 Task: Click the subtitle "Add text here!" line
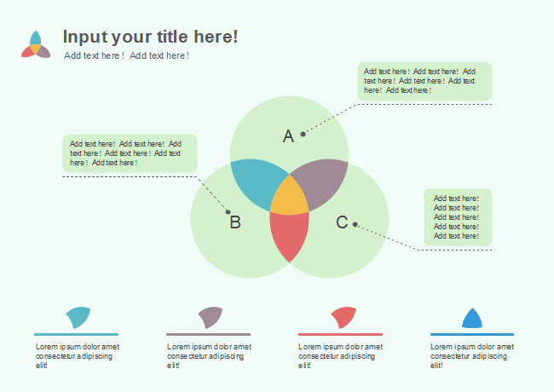click(126, 55)
